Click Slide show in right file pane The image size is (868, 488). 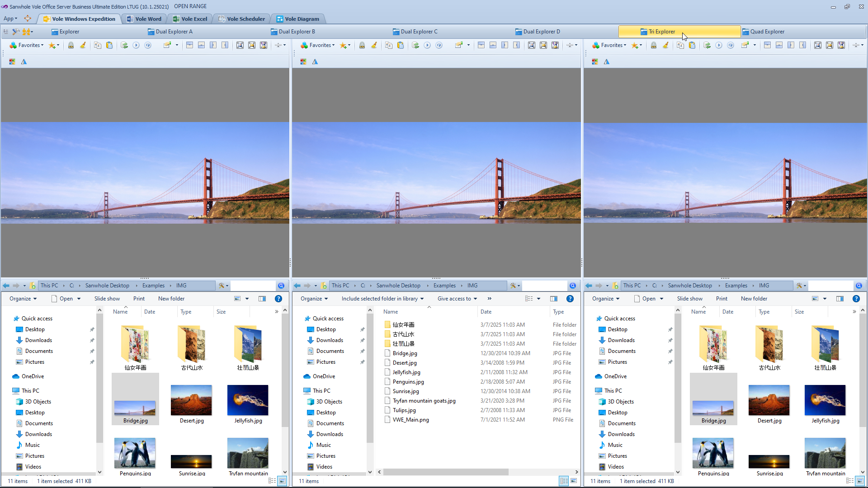click(x=690, y=299)
